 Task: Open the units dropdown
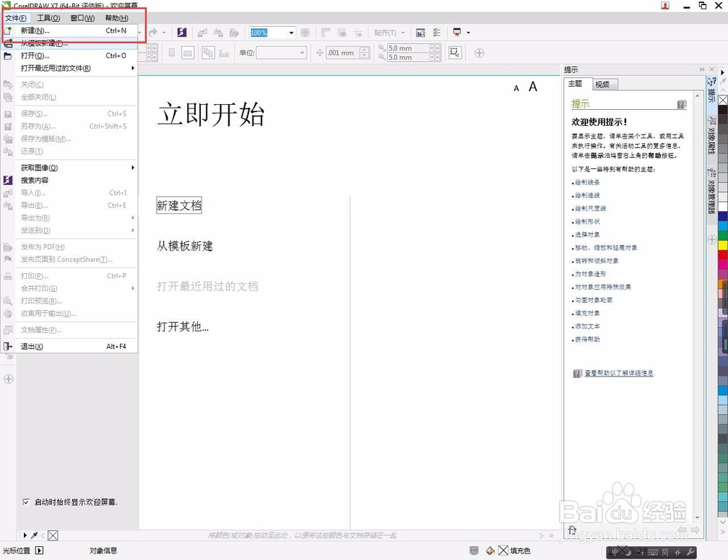click(302, 52)
